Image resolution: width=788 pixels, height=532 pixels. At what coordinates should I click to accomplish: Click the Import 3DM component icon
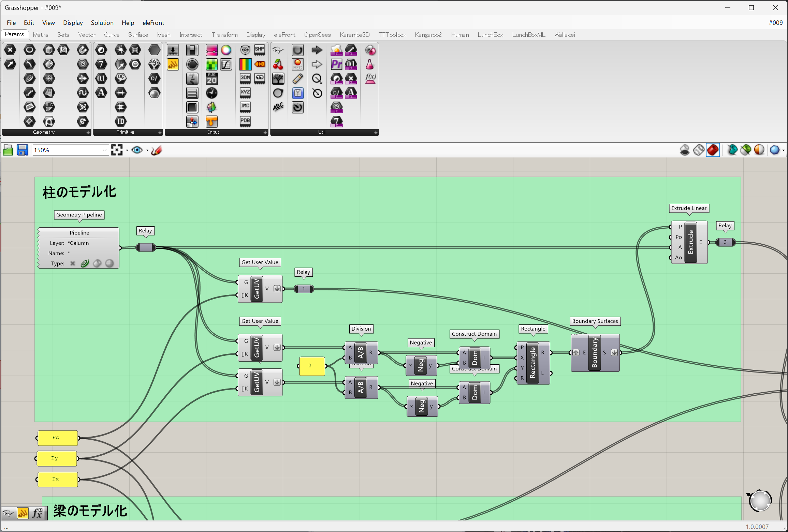tap(245, 79)
